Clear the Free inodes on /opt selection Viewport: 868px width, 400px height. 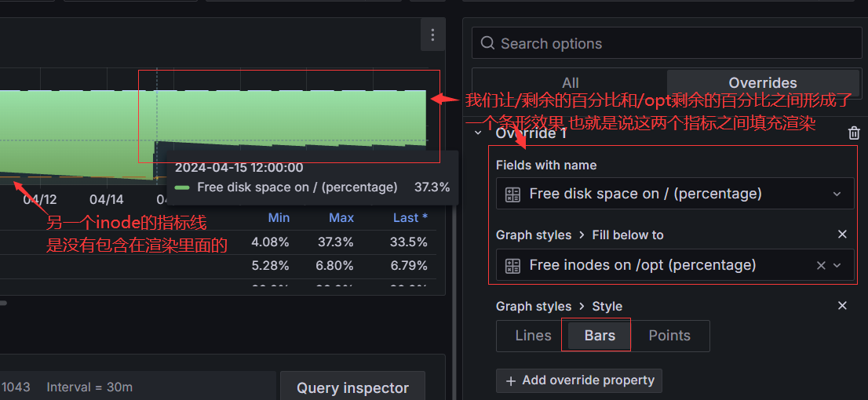pyautogui.click(x=821, y=266)
